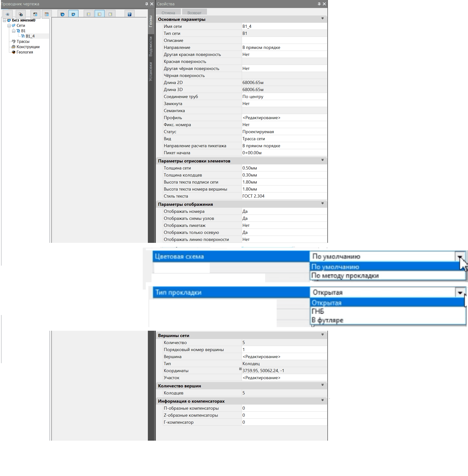Select the Конструкции tree item
468x476 pixels.
click(x=28, y=47)
